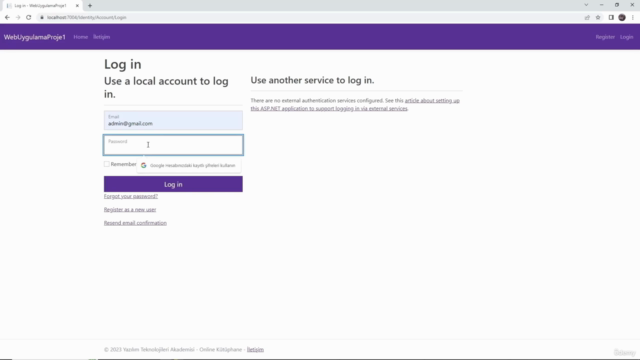
Task: Open the browser side panel icon
Action: point(611,18)
